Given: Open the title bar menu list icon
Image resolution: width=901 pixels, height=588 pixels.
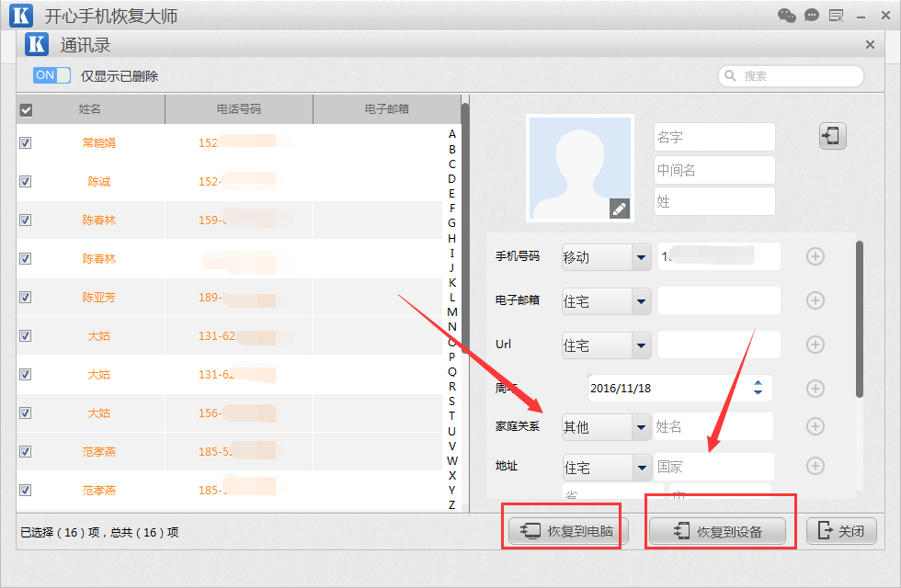Looking at the screenshot, I should 836,16.
